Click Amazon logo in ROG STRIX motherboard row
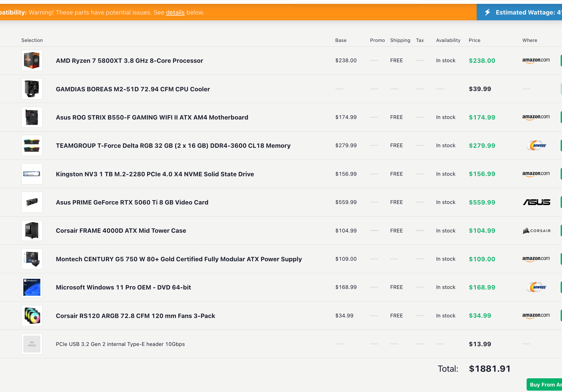Viewport: 562px width, 392px height. (x=536, y=117)
